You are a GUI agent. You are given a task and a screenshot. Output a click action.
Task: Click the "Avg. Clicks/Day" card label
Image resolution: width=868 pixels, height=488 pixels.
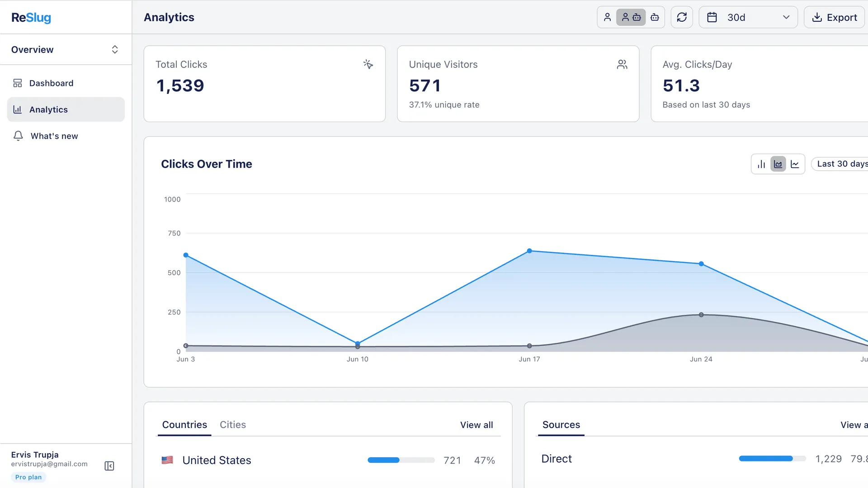[697, 65]
